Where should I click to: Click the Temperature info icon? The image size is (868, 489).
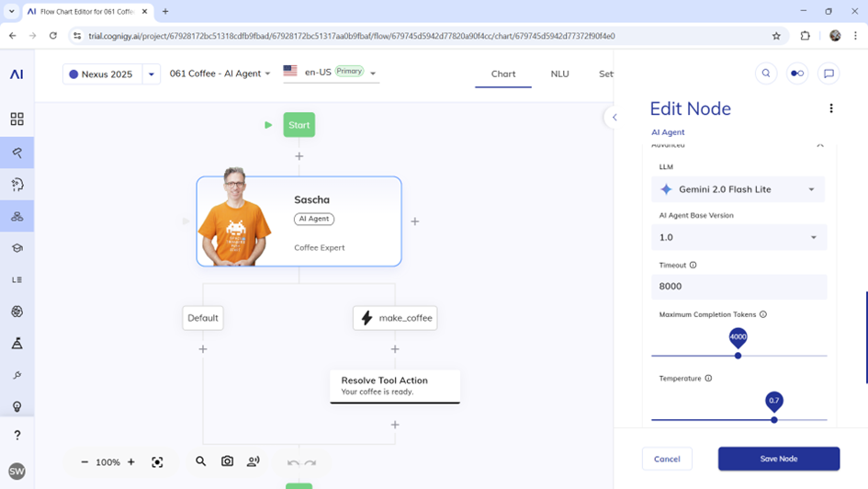pyautogui.click(x=708, y=379)
